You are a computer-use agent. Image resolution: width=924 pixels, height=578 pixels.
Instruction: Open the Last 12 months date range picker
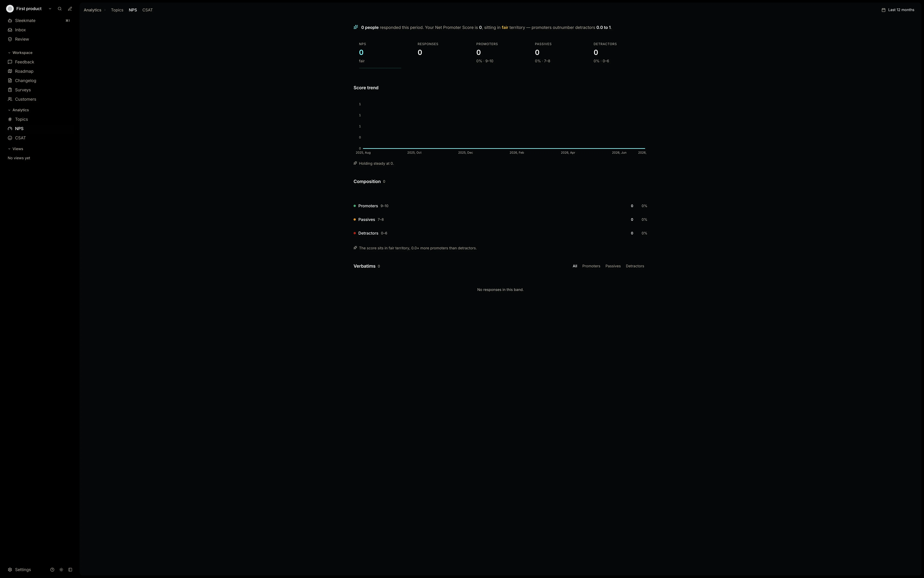tap(898, 10)
